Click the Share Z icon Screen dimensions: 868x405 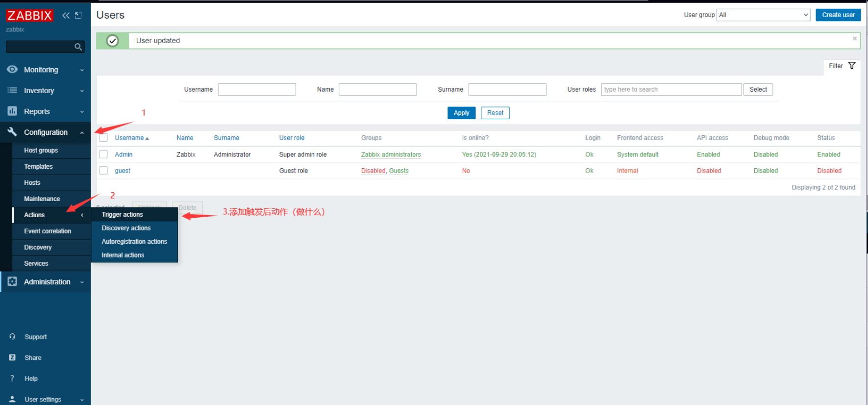coord(12,357)
